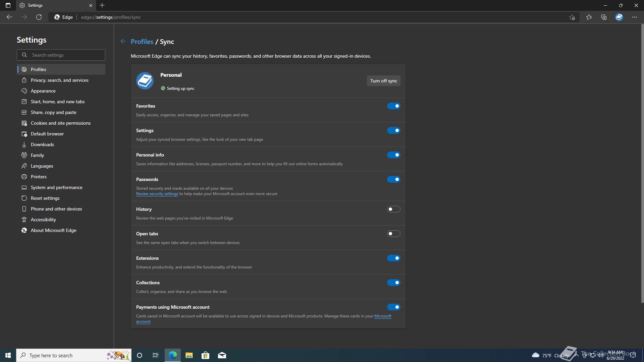This screenshot has height=362, width=644.
Task: Turn off Passwords sync toggle
Action: (393, 179)
